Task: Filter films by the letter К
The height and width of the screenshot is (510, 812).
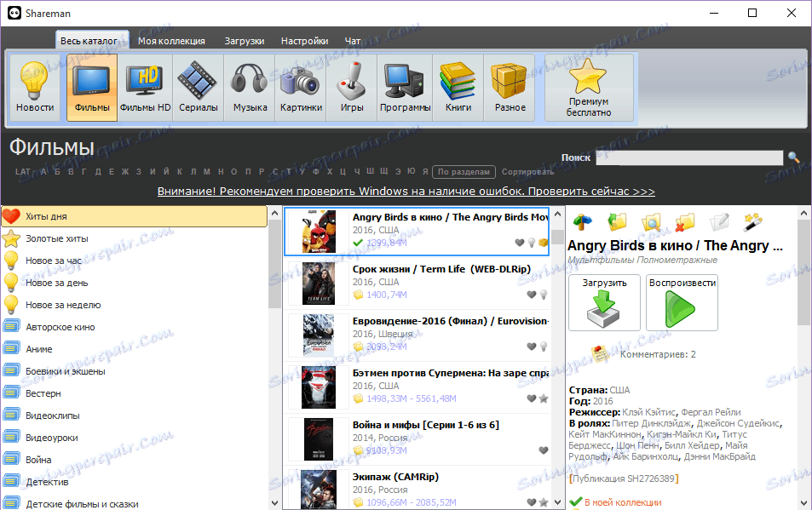Action: coord(179,172)
